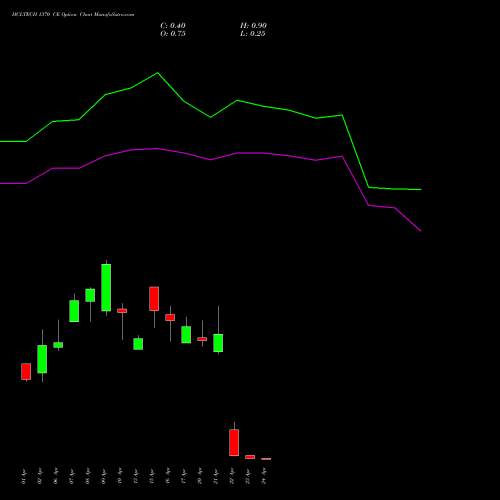Click the green candlestick above 21 Apr
Screen dimensions: 500x500
tap(218, 343)
